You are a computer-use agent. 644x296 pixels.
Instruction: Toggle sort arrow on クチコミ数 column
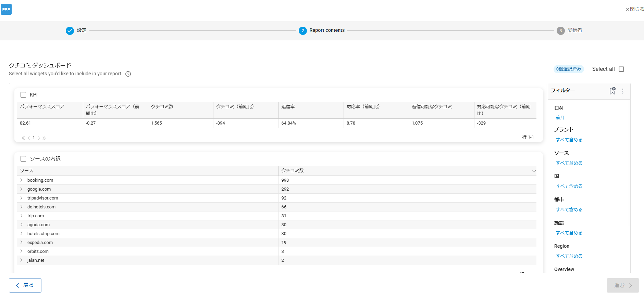click(534, 171)
